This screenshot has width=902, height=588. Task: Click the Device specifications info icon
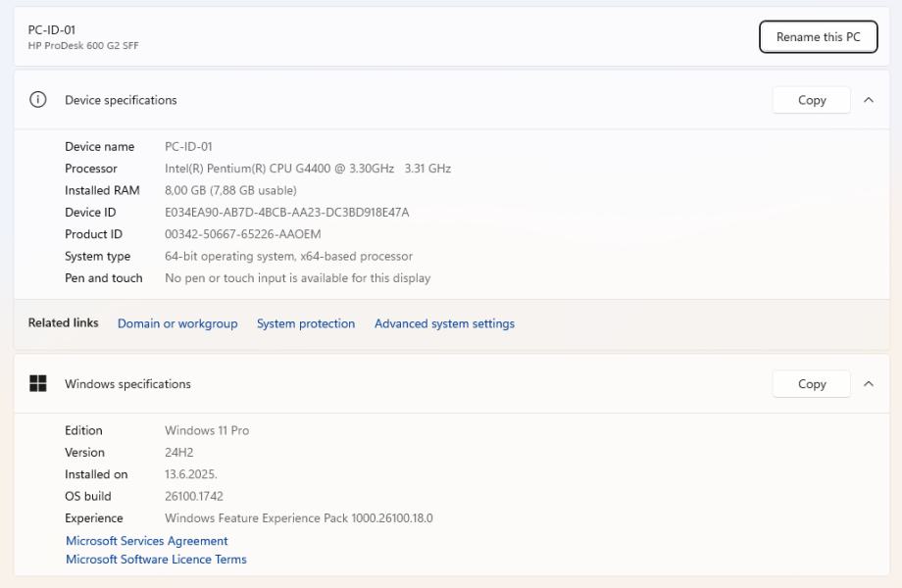point(38,99)
